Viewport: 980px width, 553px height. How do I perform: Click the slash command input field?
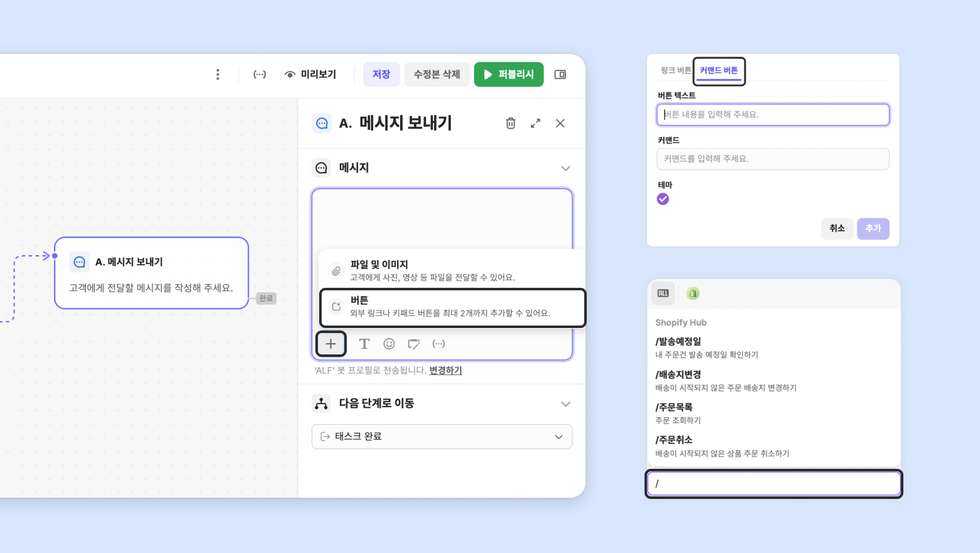coord(774,484)
